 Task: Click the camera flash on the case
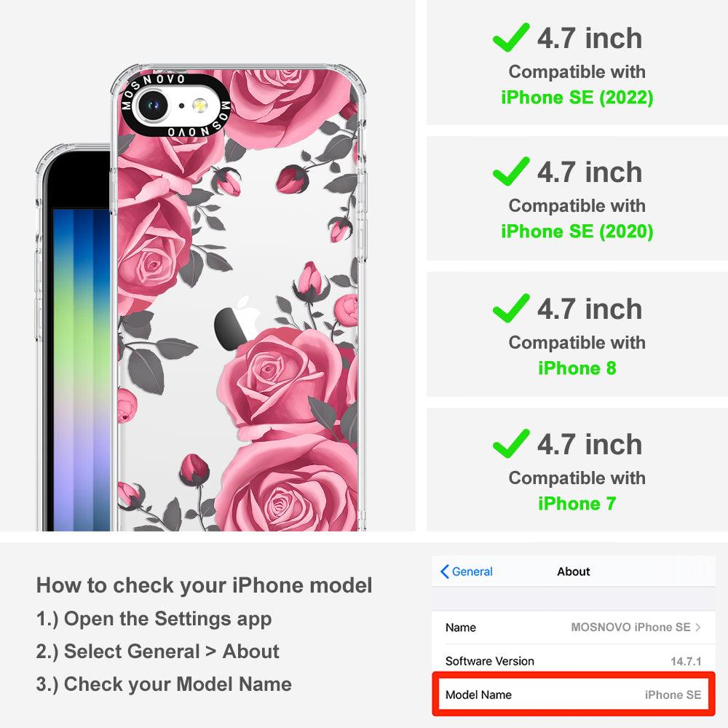click(x=199, y=106)
